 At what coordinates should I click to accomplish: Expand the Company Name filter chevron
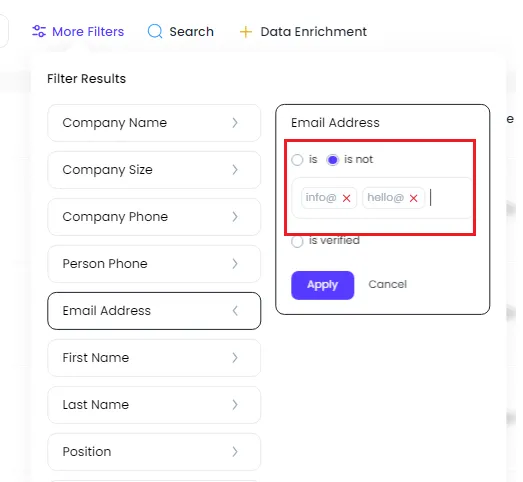pyautogui.click(x=235, y=123)
